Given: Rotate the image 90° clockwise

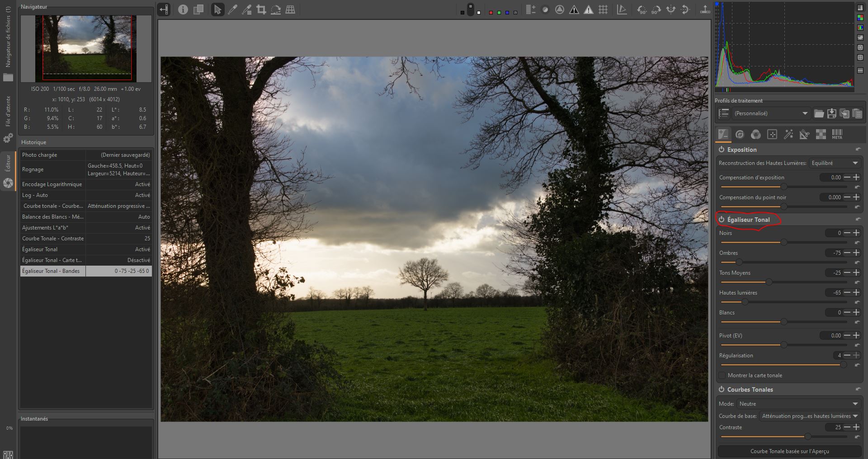Looking at the screenshot, I should pyautogui.click(x=656, y=9).
